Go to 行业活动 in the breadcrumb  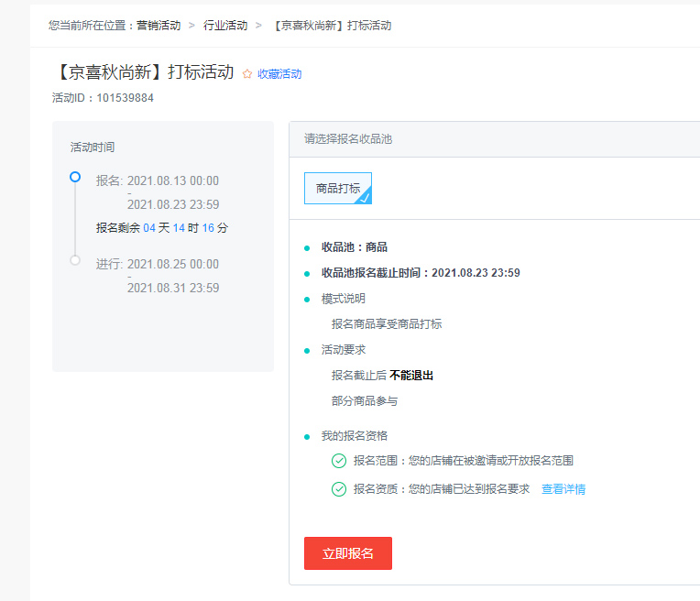point(225,26)
